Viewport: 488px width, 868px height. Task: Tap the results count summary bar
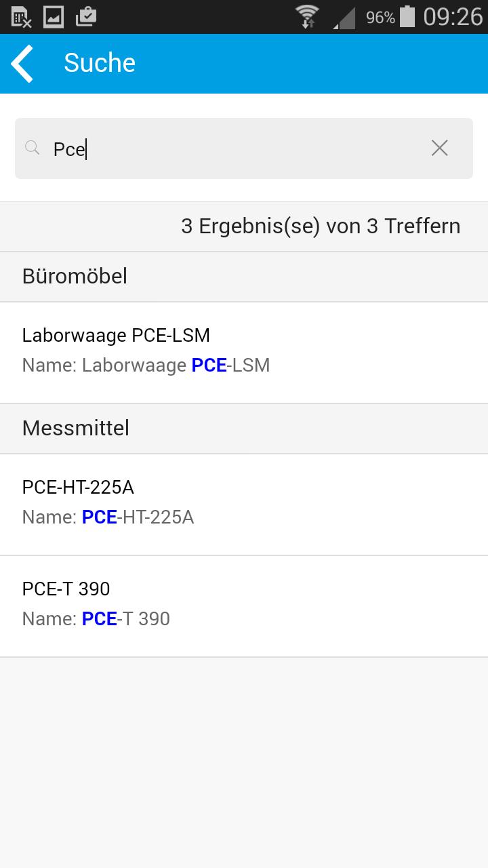244,226
